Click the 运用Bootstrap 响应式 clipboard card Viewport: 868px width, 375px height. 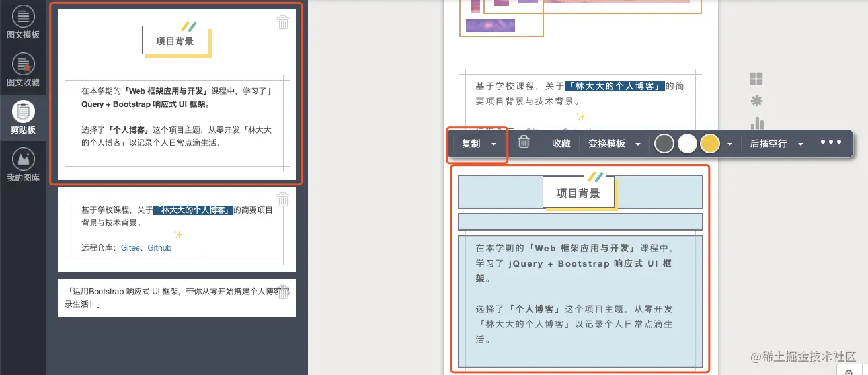pos(177,298)
